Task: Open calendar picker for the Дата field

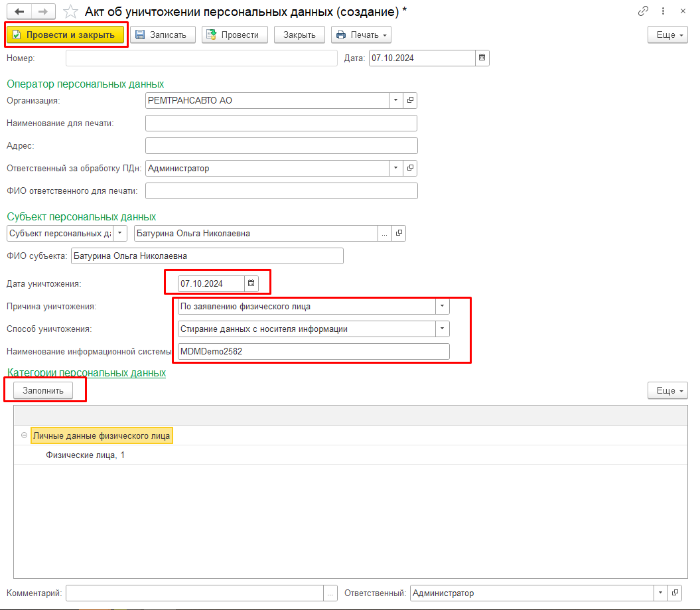Action: [x=482, y=58]
